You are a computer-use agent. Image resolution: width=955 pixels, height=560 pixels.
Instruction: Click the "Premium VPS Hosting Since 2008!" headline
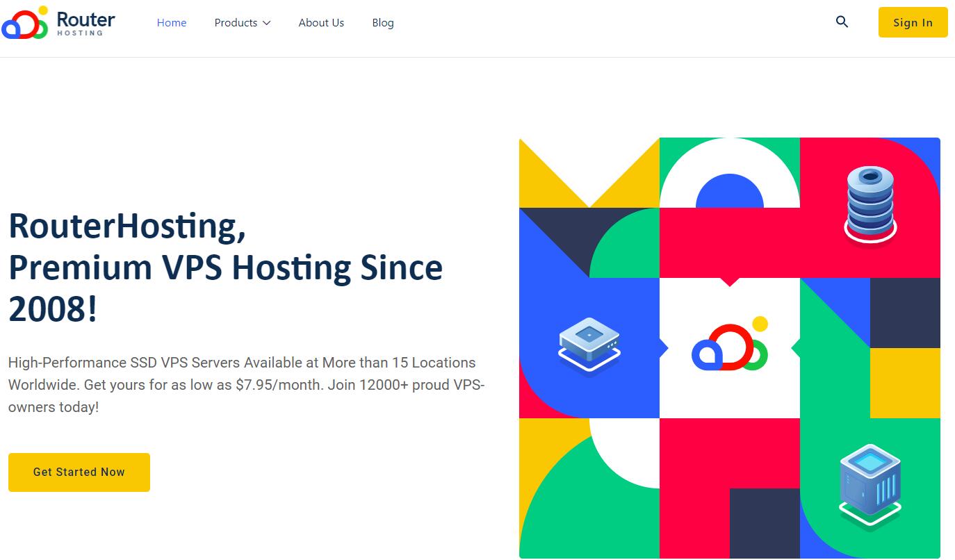click(x=225, y=288)
